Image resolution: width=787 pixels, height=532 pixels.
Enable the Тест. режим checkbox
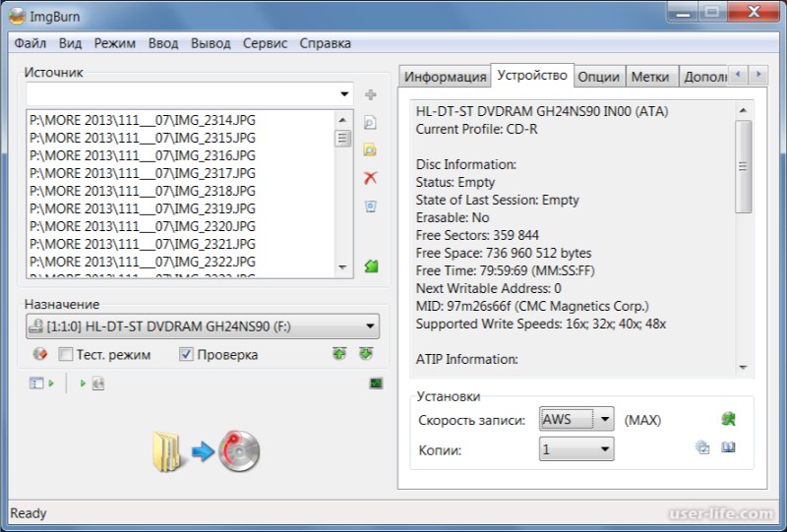66,355
